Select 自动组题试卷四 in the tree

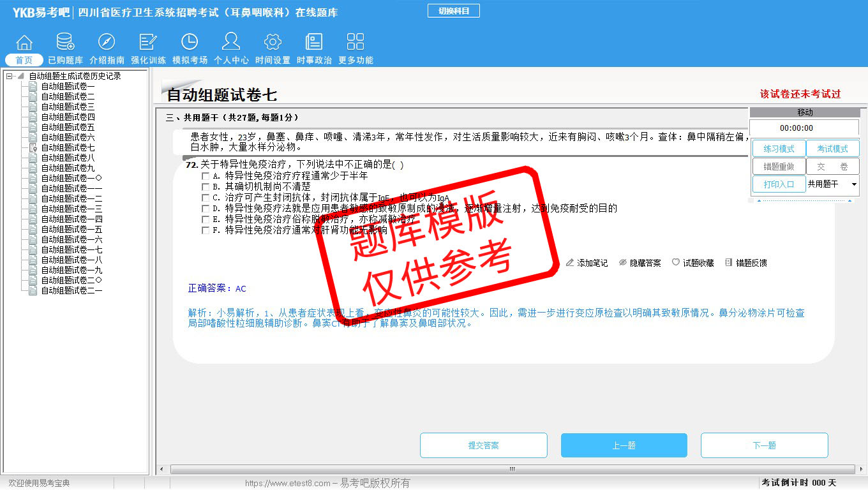[x=68, y=117]
